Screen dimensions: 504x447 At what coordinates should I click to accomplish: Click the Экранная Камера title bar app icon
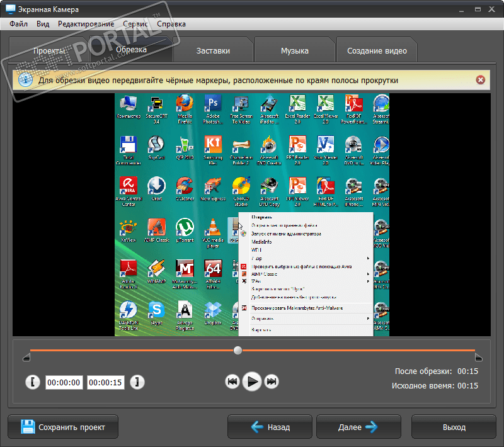click(11, 9)
